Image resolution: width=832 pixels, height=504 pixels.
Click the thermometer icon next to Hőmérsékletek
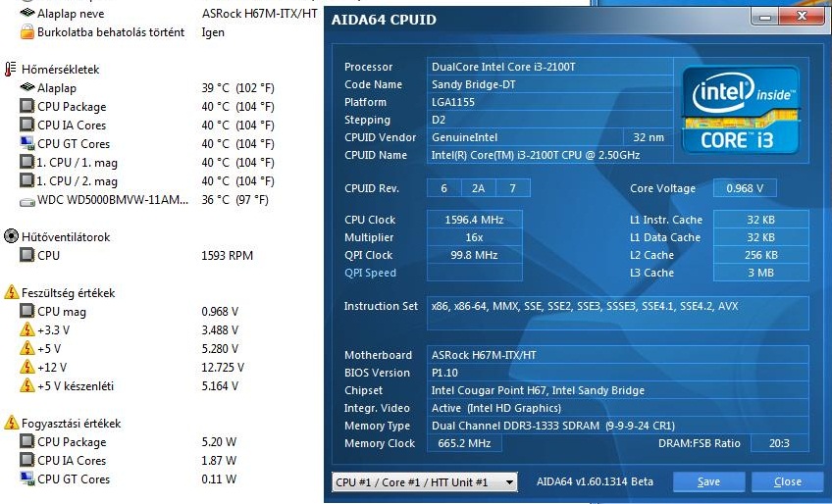pyautogui.click(x=10, y=69)
